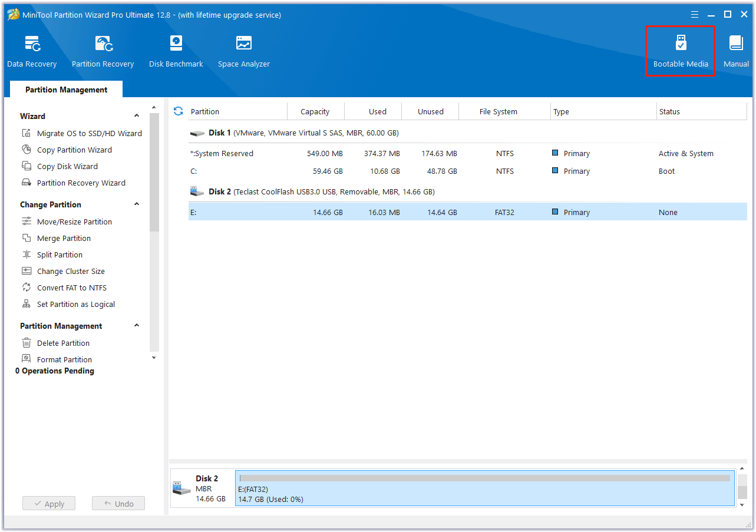Image resolution: width=756 pixels, height=532 pixels.
Task: Open the Data Recovery tool
Action: tap(32, 51)
